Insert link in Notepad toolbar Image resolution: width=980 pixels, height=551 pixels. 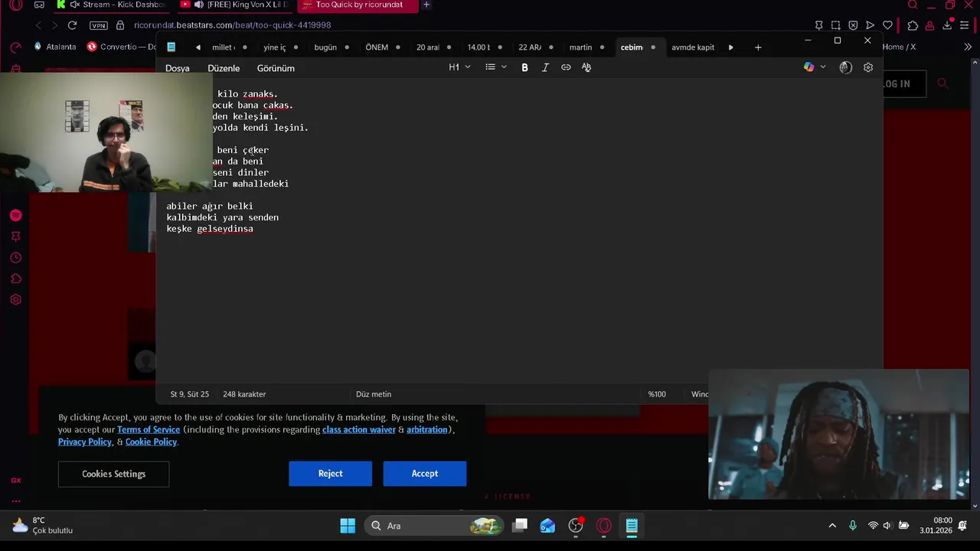click(x=566, y=67)
